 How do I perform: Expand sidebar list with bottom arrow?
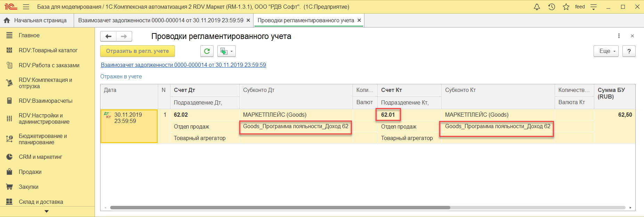tap(47, 211)
